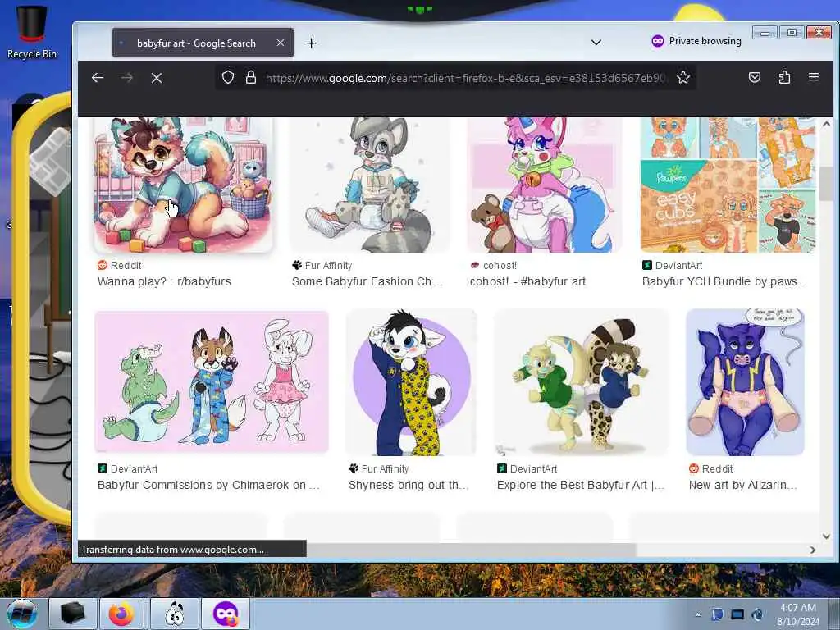Bookmark this page with the star icon
The image size is (840, 630).
click(683, 77)
